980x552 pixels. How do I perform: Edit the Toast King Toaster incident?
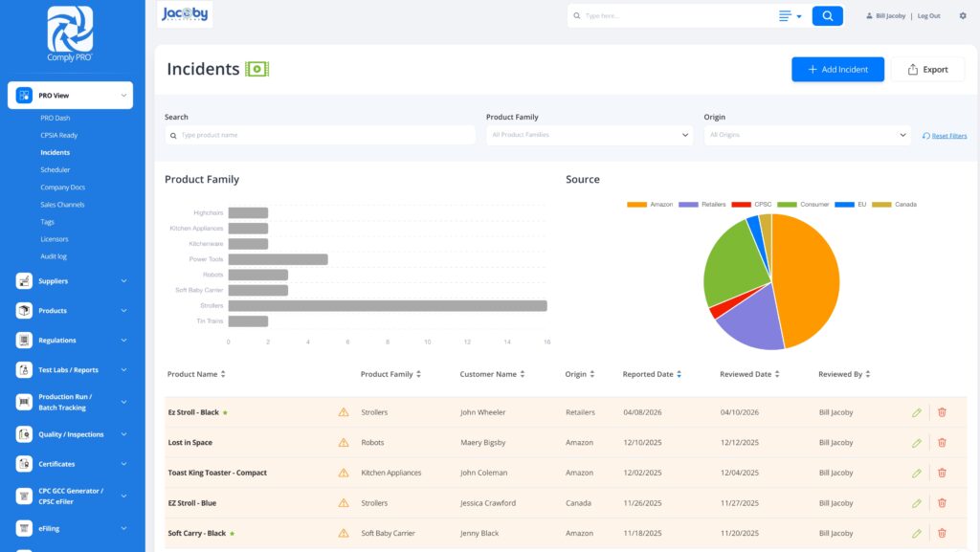point(917,473)
